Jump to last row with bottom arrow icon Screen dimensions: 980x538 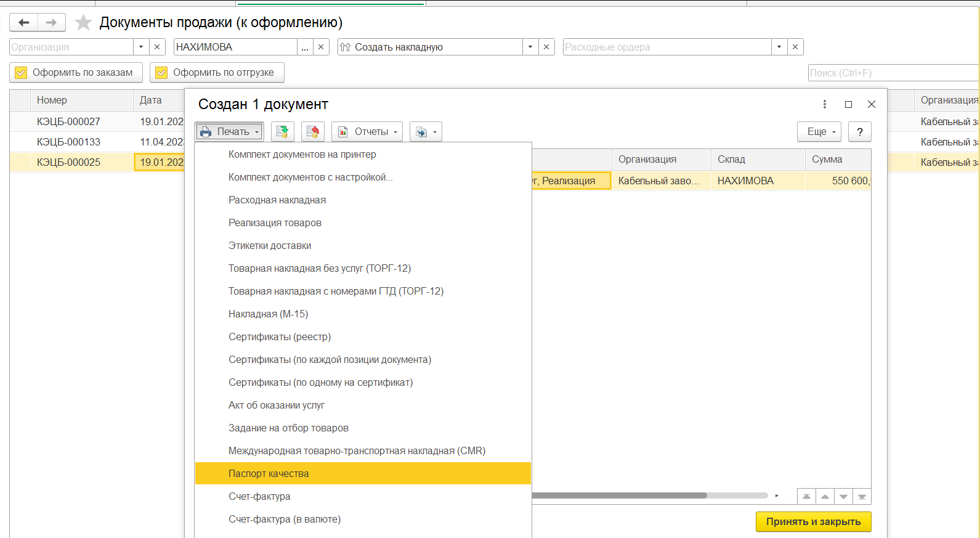pos(862,497)
